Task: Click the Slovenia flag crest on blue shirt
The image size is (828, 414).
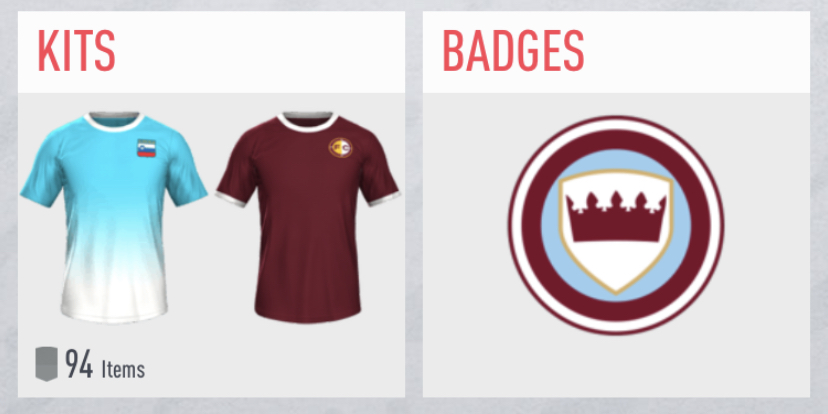Action: [146, 148]
